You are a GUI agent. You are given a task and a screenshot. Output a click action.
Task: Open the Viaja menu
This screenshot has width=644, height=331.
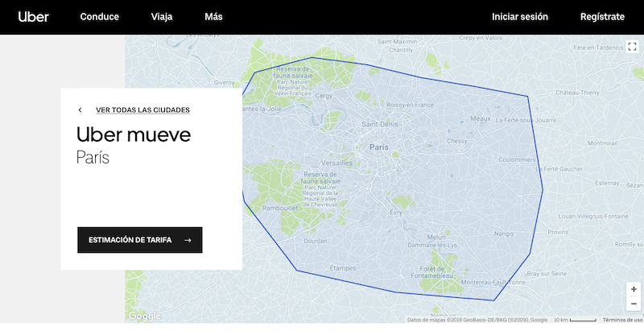click(x=162, y=17)
